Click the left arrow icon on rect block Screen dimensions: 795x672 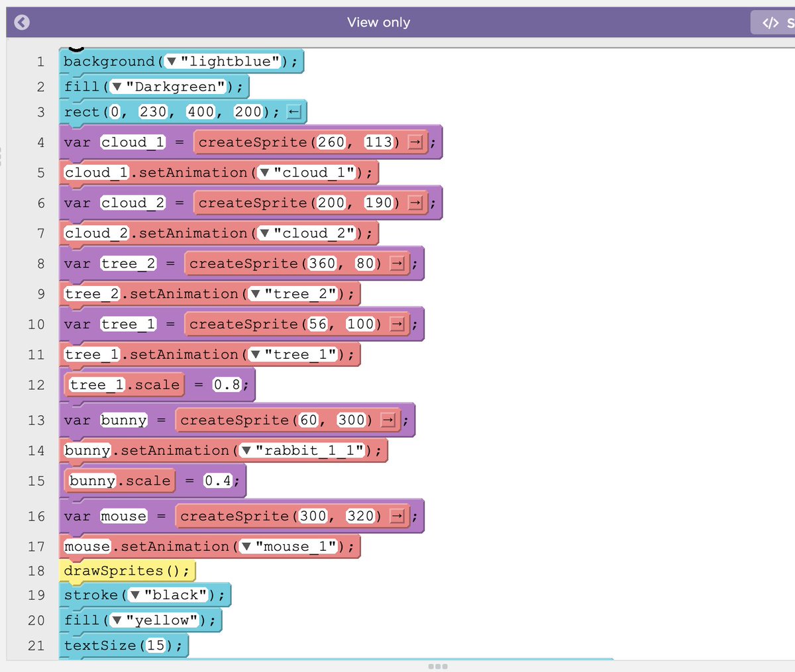point(294,113)
